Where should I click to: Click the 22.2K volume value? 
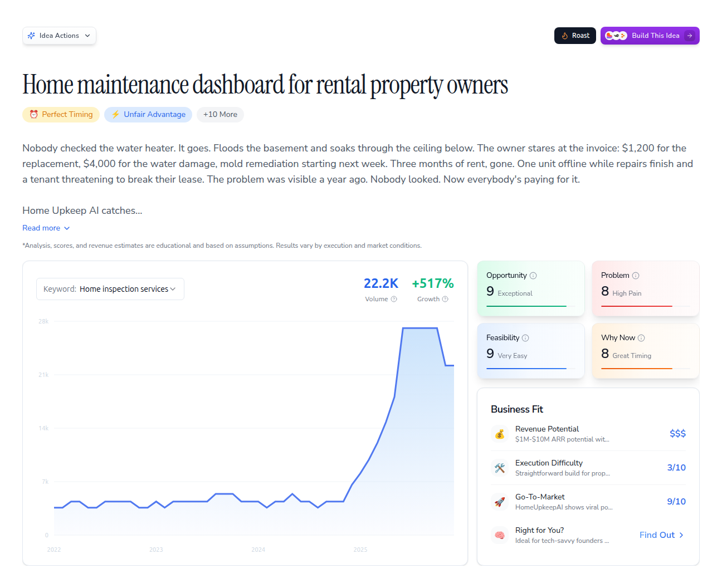pos(381,283)
